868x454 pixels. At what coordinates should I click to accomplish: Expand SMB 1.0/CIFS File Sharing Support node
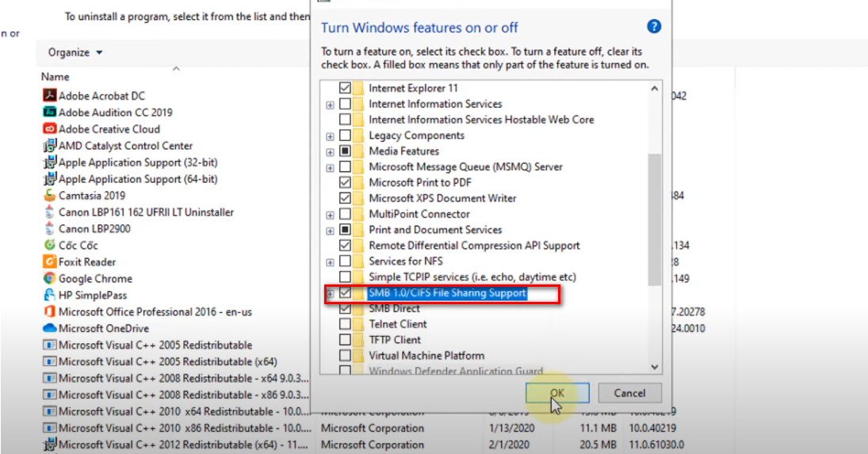pos(330,294)
